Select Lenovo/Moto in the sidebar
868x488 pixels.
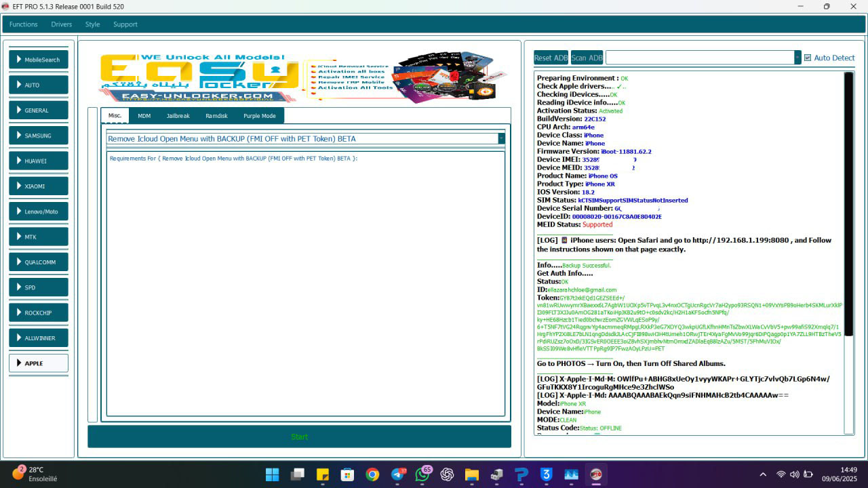(39, 211)
